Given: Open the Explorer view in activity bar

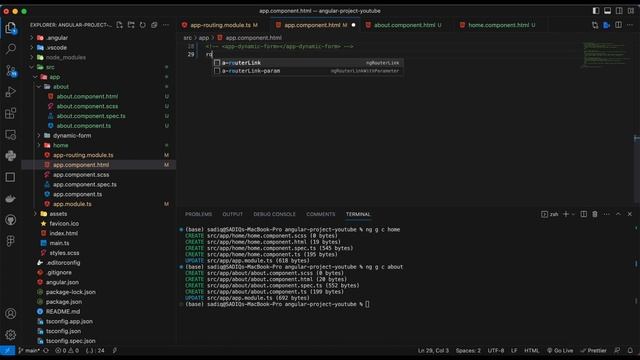Looking at the screenshot, I should point(11,28).
